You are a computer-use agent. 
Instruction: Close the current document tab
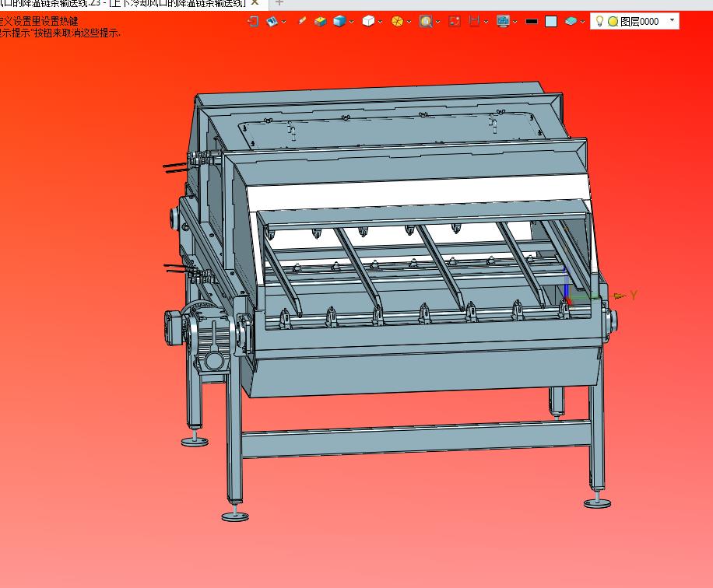coord(255,3)
